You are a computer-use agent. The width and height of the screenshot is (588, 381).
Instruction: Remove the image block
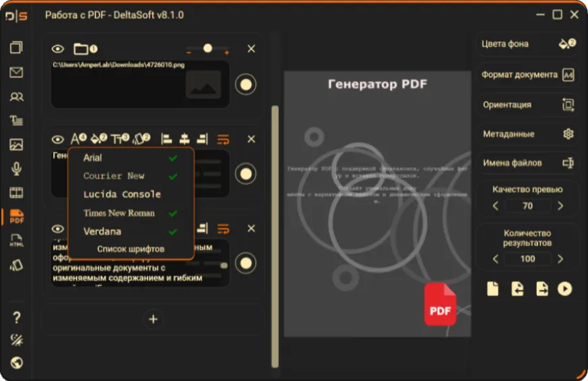251,49
